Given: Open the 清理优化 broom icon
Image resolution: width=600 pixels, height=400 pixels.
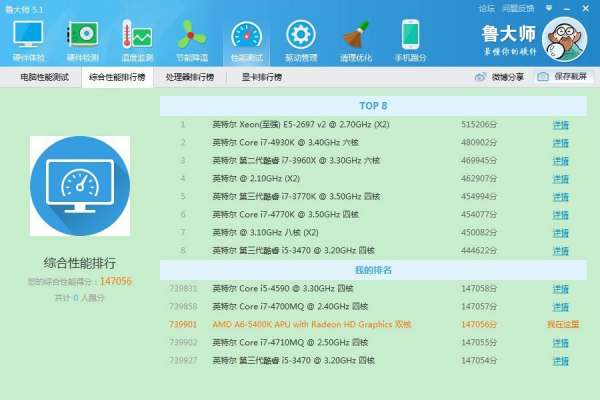Looking at the screenshot, I should [355, 34].
